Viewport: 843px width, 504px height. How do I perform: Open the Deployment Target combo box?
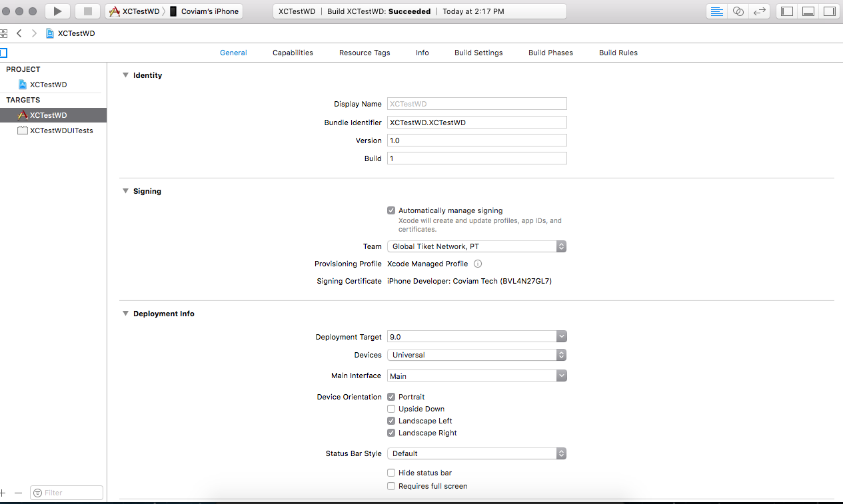(x=477, y=337)
